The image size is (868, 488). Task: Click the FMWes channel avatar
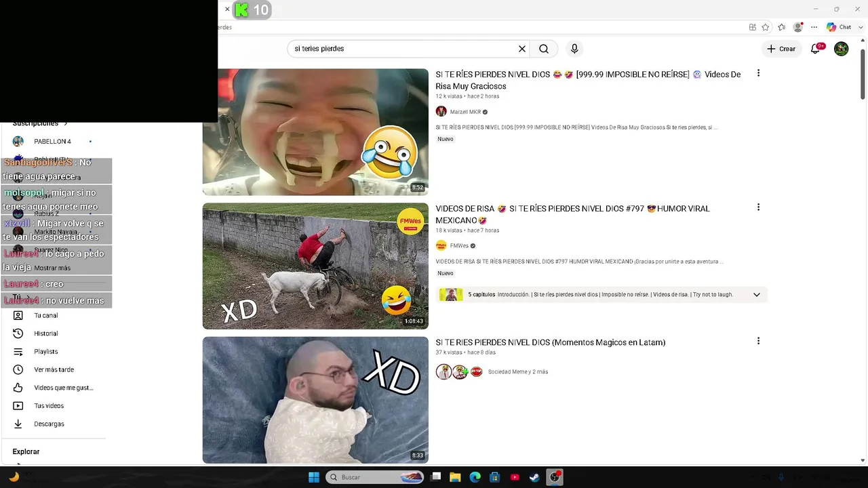(x=441, y=246)
